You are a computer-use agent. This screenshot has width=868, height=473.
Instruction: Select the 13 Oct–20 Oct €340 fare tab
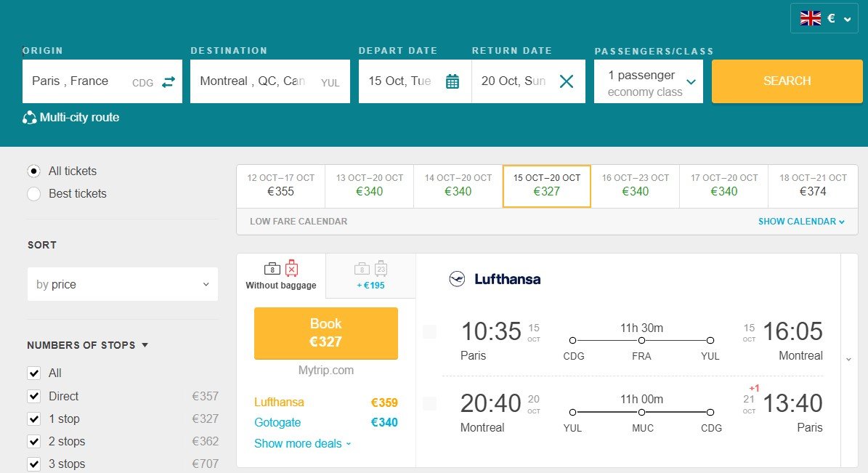point(369,185)
